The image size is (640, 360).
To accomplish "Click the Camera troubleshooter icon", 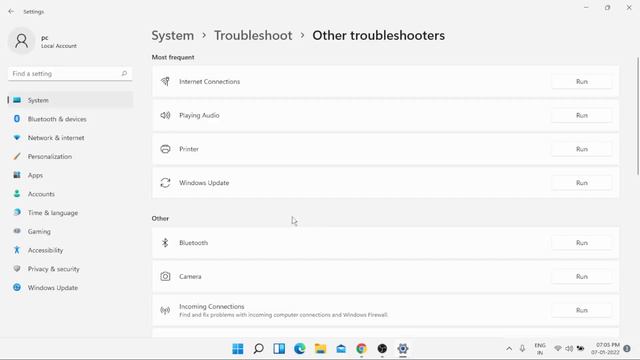I will (x=165, y=276).
